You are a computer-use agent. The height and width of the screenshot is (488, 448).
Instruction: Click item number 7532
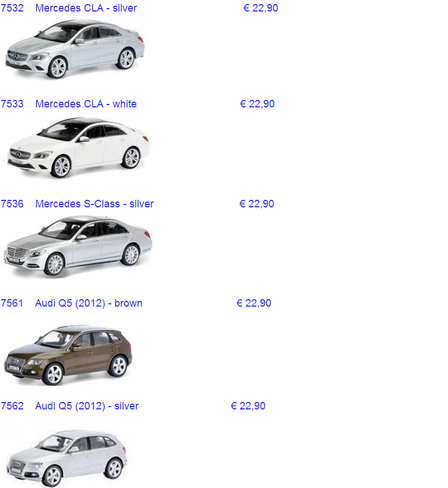[x=12, y=8]
